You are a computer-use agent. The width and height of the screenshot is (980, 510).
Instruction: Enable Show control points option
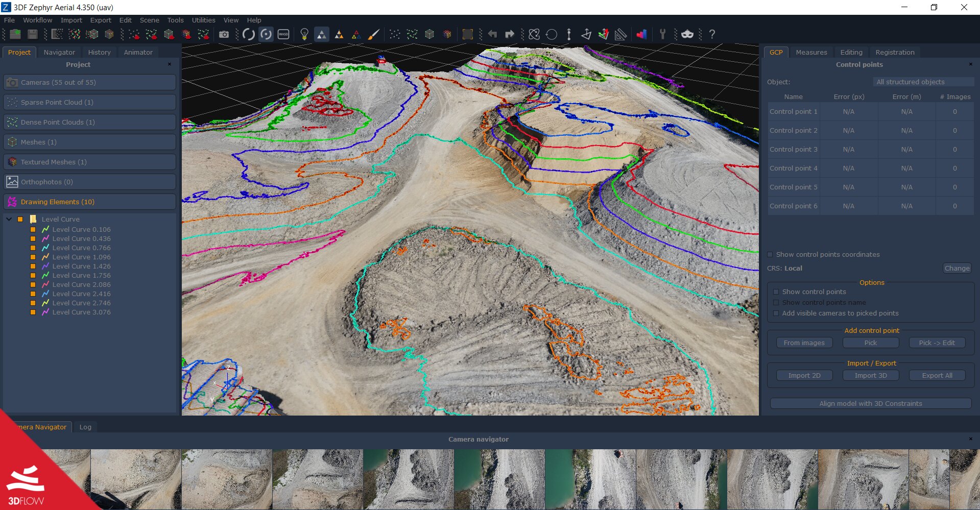[x=776, y=292]
